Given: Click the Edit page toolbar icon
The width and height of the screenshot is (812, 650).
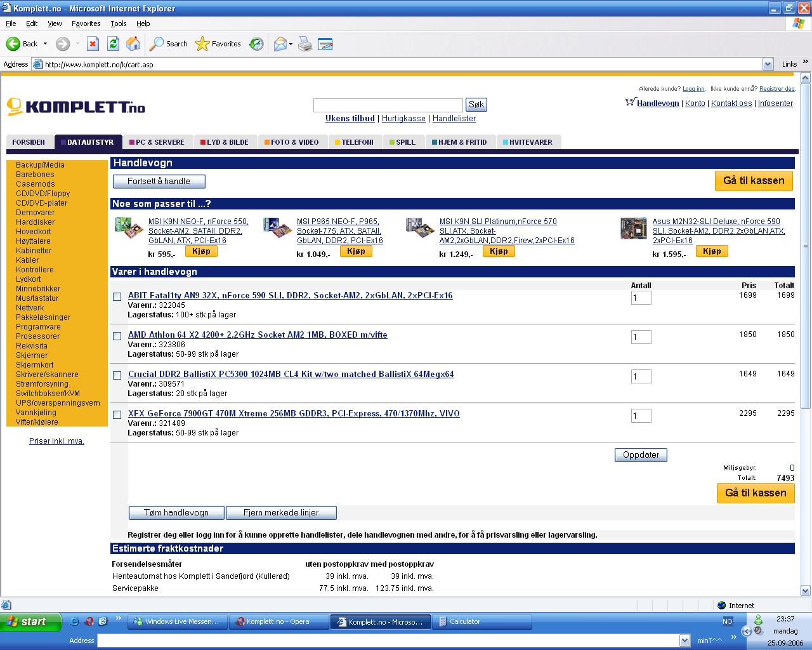Looking at the screenshot, I should pyautogui.click(x=325, y=44).
